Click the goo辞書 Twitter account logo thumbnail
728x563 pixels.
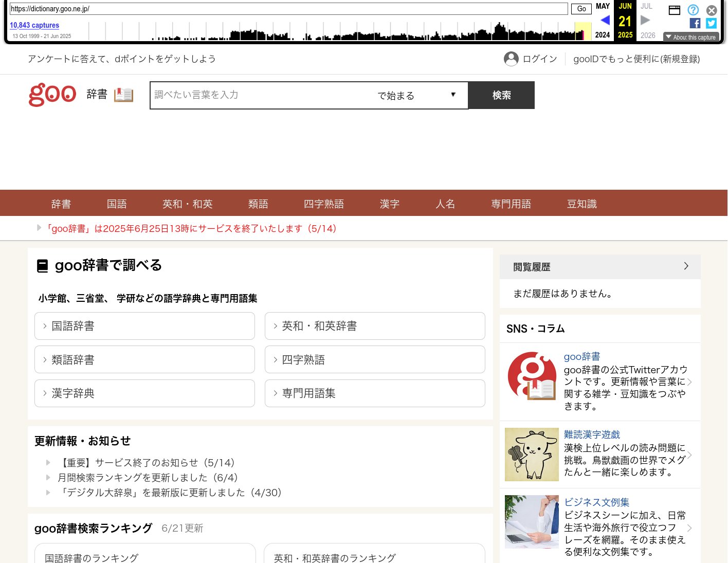532,376
